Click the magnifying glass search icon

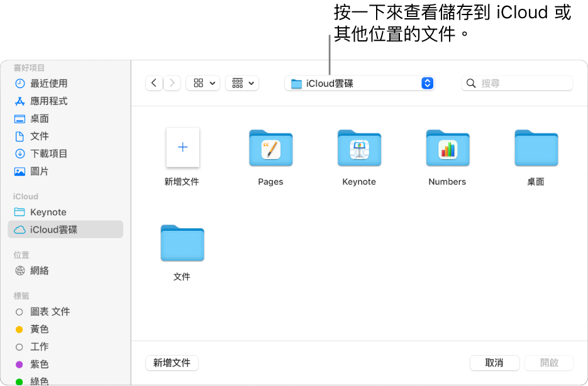pos(471,83)
